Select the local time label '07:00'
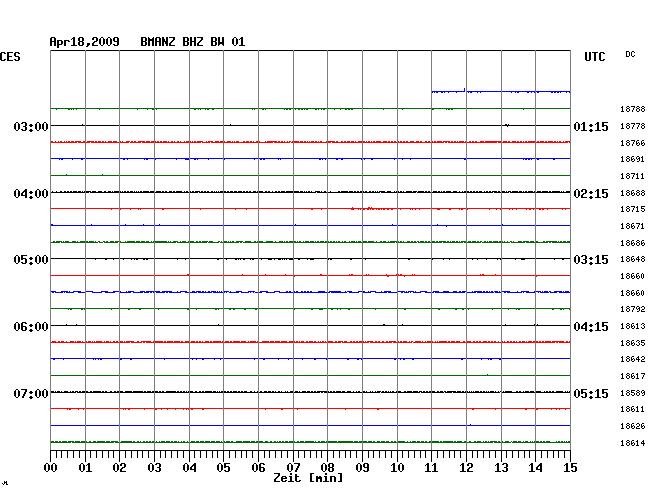The image size is (650, 494). click(31, 393)
